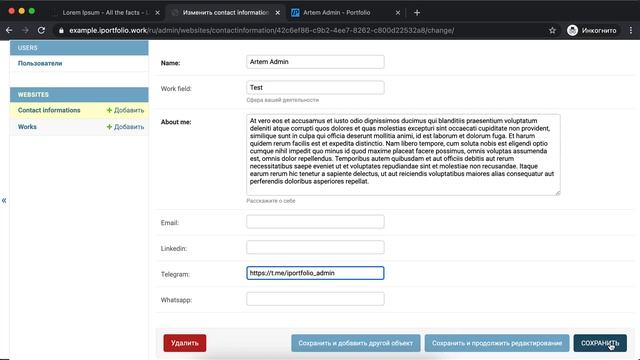Delete this record with Удалить button
Viewport: 640px width, 360px height.
pos(185,343)
